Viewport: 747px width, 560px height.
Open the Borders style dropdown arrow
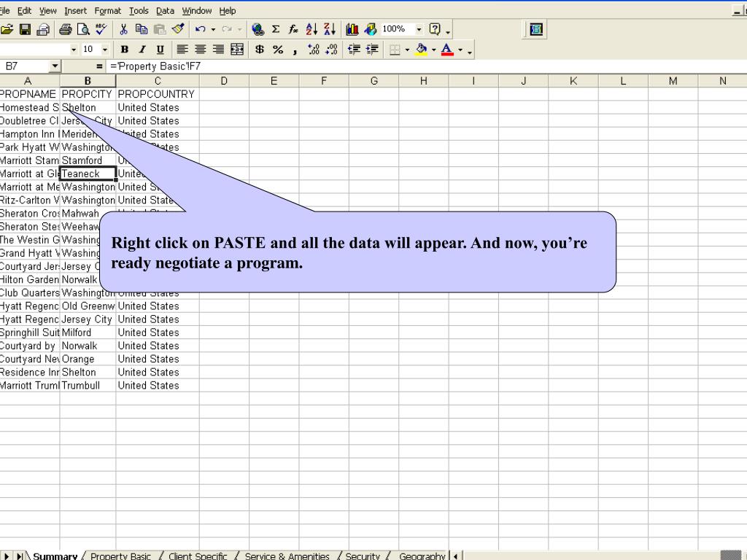(407, 49)
